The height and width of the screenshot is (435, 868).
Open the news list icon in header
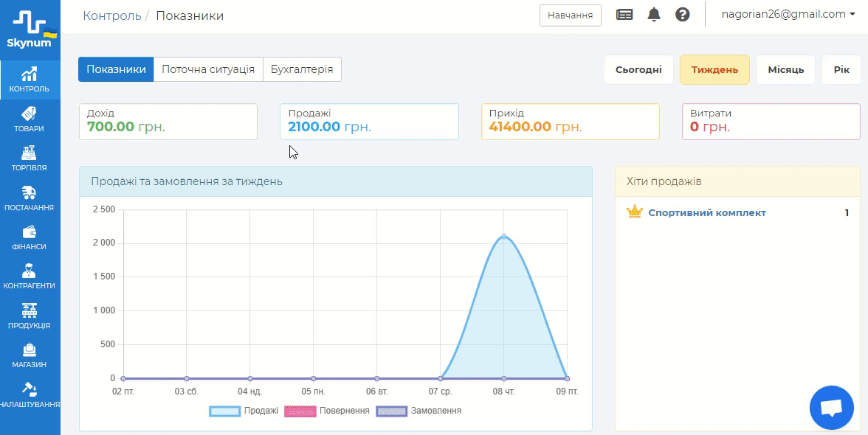(x=624, y=15)
